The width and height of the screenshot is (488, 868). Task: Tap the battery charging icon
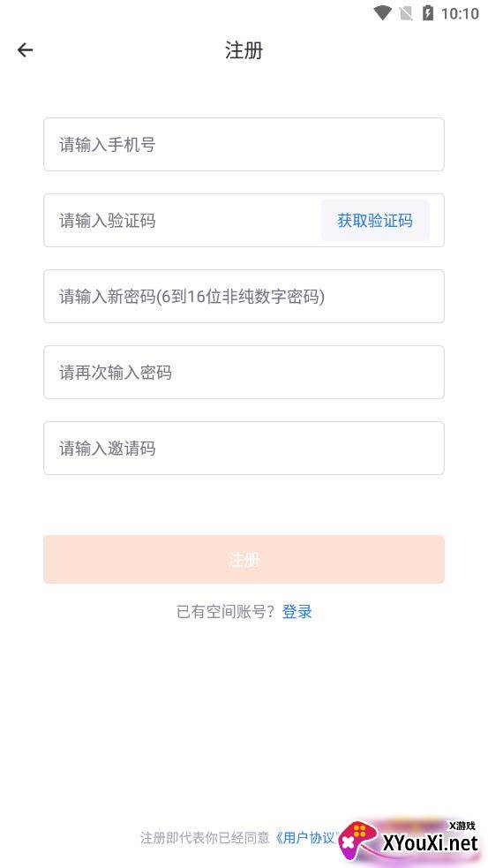point(428,12)
